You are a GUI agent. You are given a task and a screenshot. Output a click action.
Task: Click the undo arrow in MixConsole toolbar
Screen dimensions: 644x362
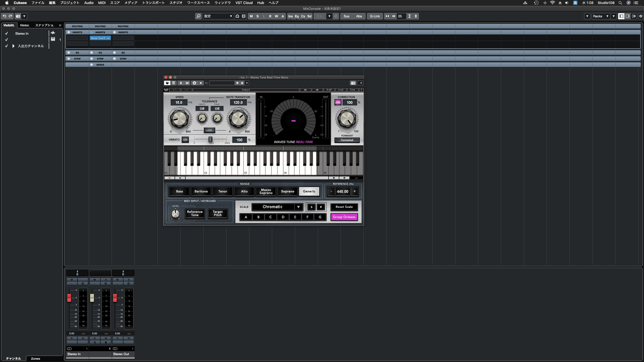[4, 16]
